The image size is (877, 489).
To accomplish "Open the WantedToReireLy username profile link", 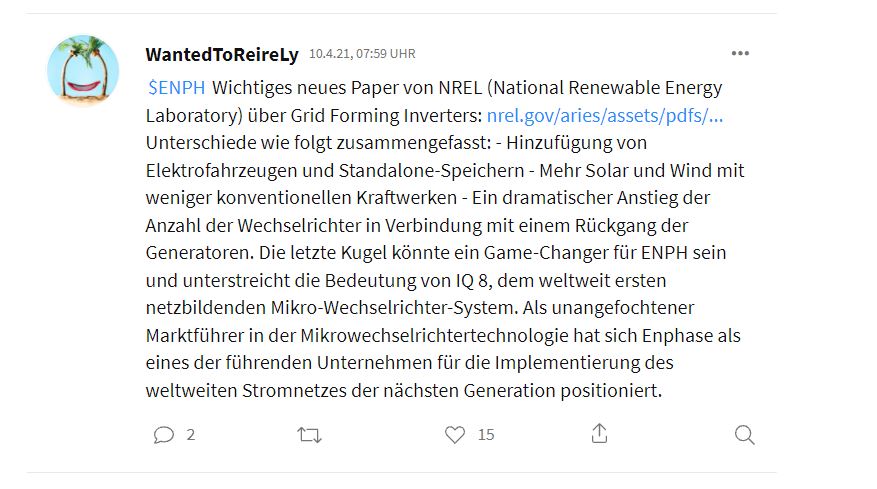I will click(x=222, y=54).
